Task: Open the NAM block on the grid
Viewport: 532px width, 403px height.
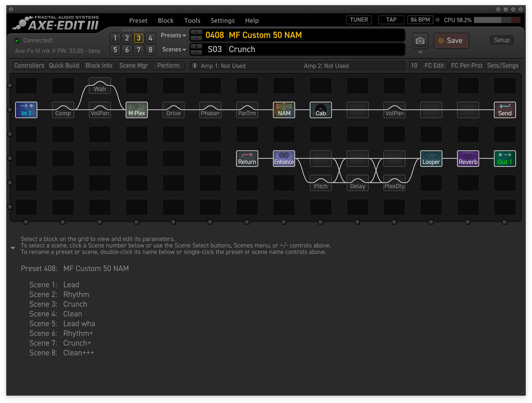Action: click(x=284, y=110)
